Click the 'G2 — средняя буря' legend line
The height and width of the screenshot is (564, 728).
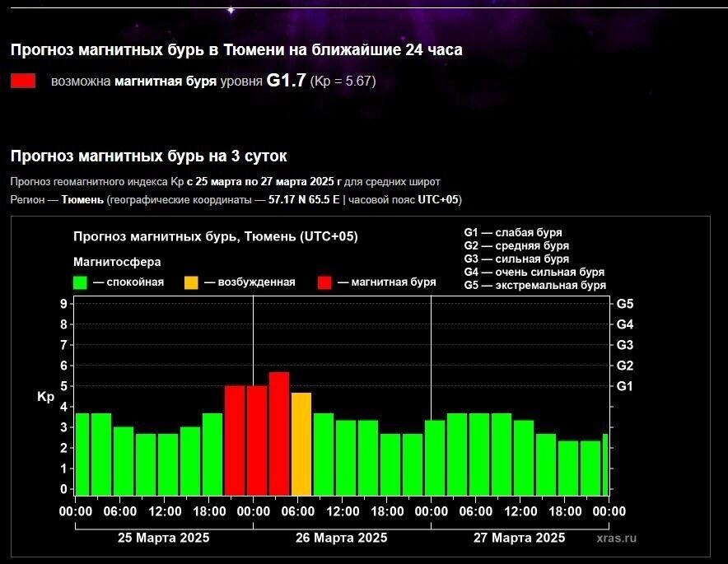click(x=516, y=245)
